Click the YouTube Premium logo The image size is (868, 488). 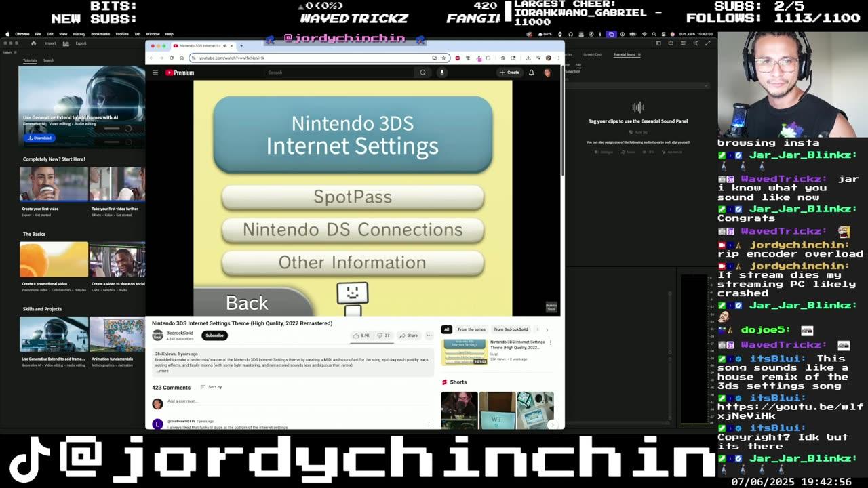tap(180, 73)
